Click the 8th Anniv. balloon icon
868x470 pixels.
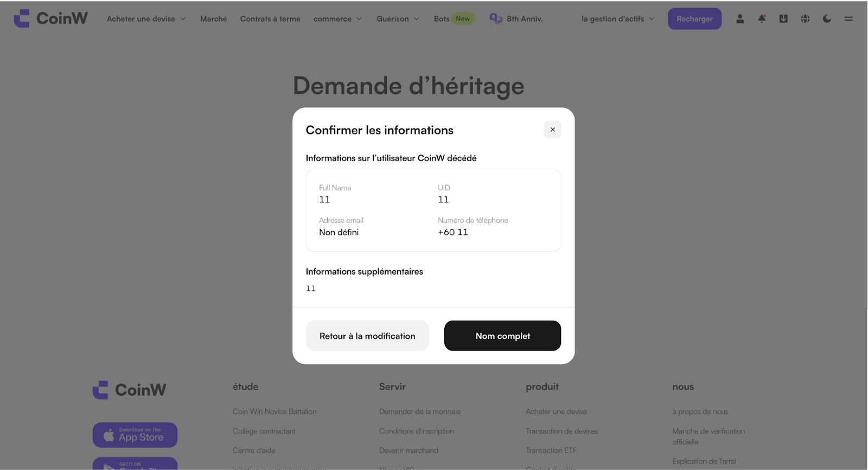(495, 18)
